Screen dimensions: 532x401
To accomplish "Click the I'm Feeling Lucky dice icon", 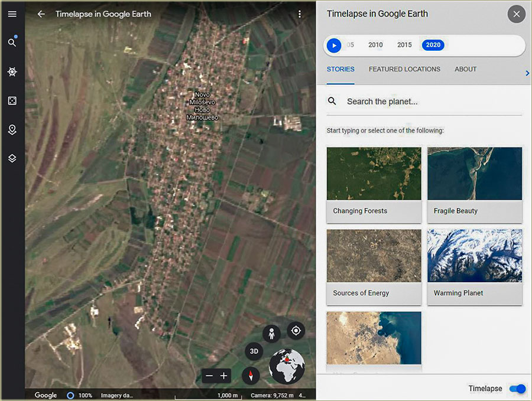I will [12, 100].
